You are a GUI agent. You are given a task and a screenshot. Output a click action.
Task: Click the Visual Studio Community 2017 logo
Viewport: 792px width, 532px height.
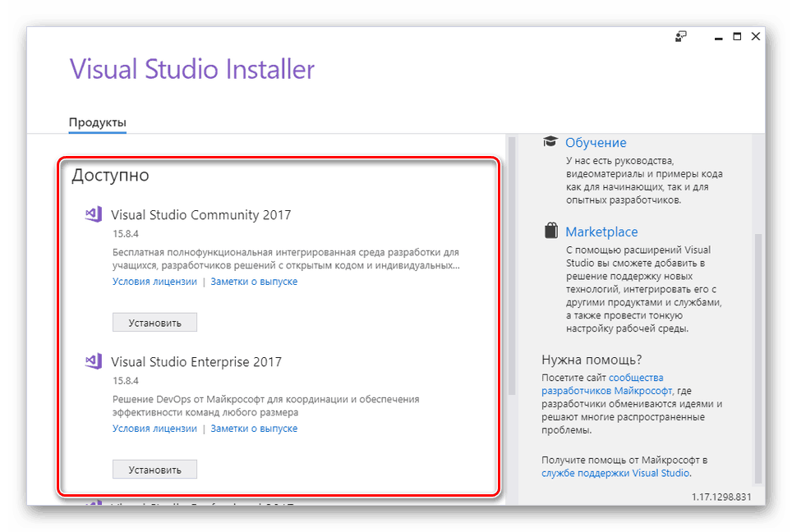click(x=94, y=215)
